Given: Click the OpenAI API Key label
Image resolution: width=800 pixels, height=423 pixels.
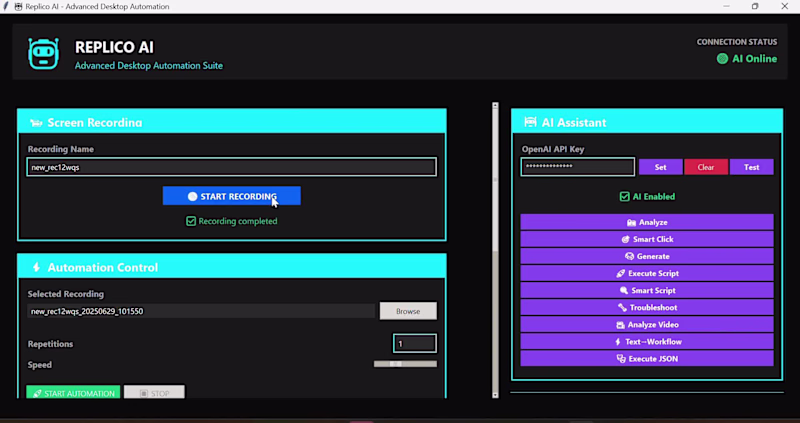Looking at the screenshot, I should tap(553, 150).
